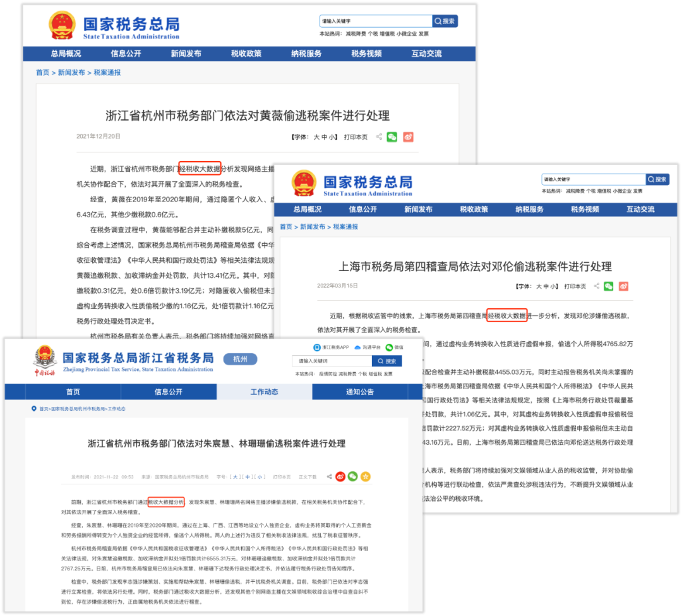Open the 沟通平台 cloud icon link
682x616 pixels.
[x=368, y=347]
